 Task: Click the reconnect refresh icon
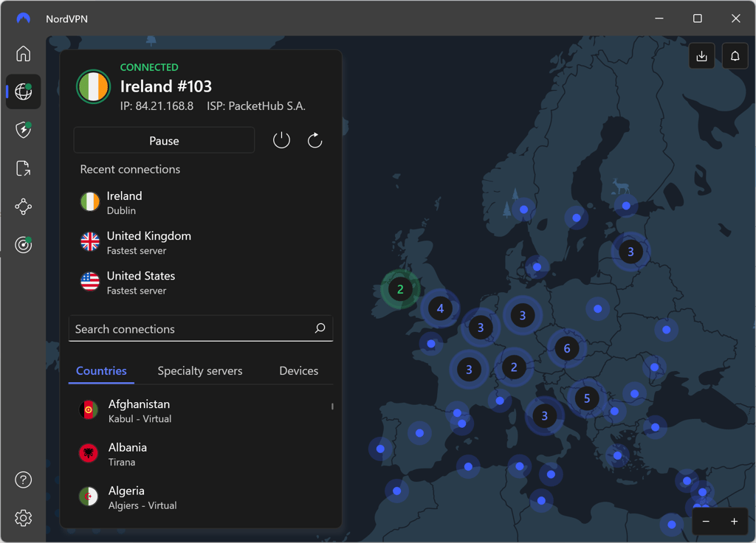click(x=315, y=140)
